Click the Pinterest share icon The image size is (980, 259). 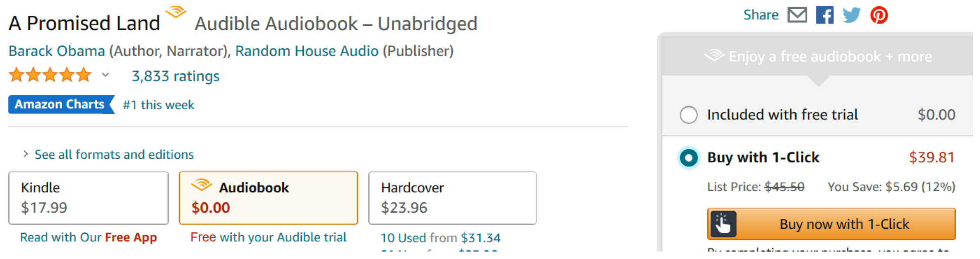coord(879,15)
